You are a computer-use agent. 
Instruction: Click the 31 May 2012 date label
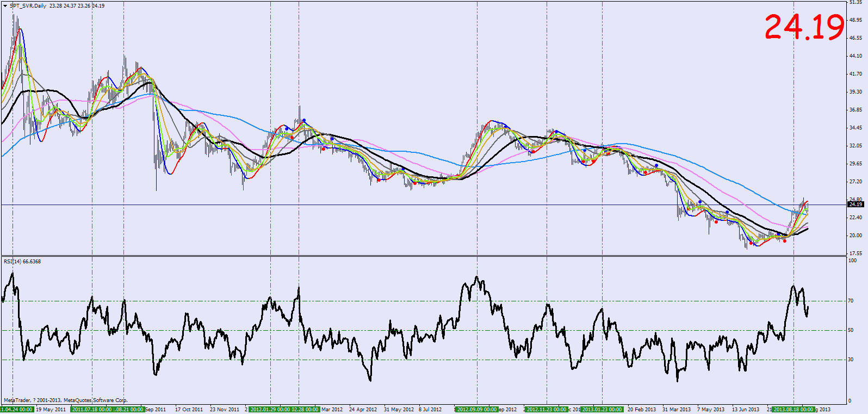point(399,410)
